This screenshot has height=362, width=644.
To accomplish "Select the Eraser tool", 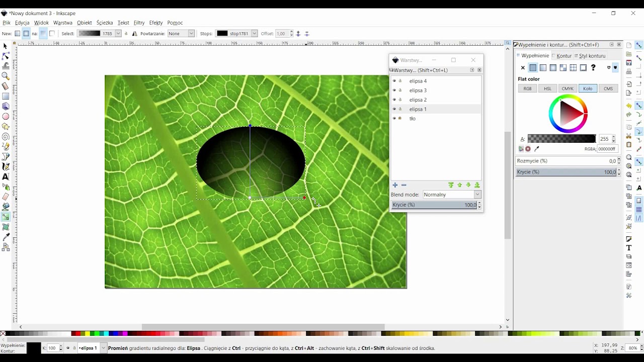I will 6,197.
